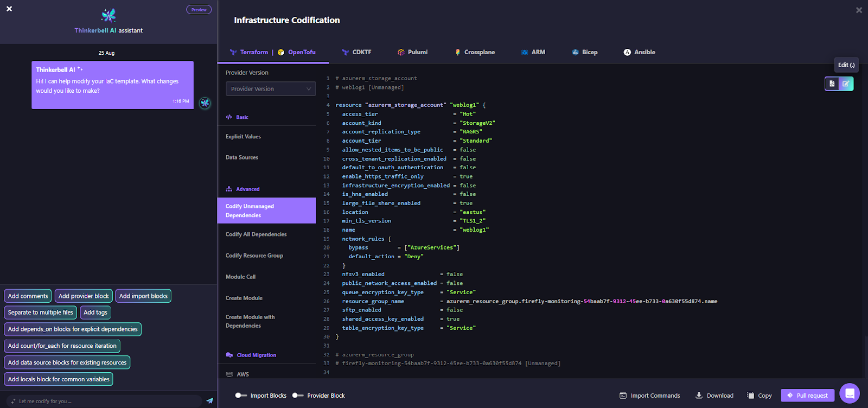
Task: Choose Add data source blocks for existing resources
Action: (x=67, y=362)
